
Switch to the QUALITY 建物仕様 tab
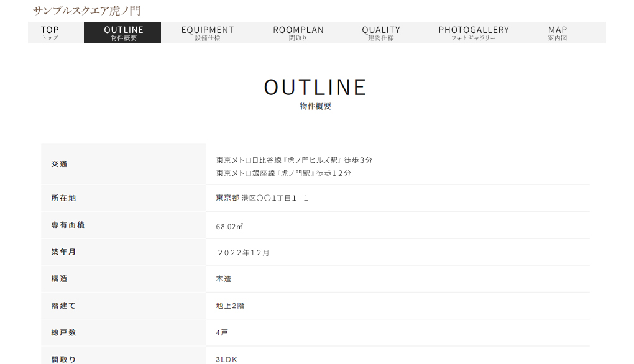381,33
